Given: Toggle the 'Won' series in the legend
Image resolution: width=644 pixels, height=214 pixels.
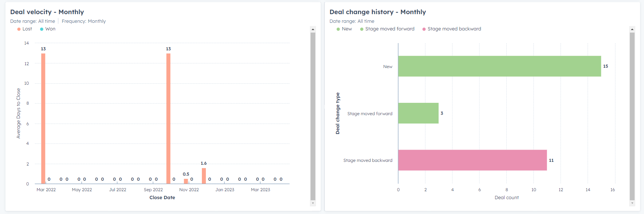Looking at the screenshot, I should (47, 29).
